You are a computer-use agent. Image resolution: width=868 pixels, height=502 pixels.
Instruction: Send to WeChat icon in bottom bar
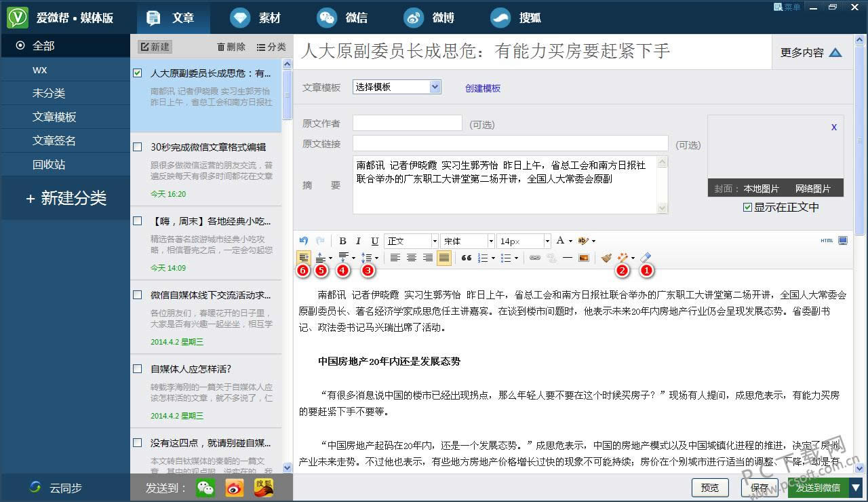click(x=205, y=488)
